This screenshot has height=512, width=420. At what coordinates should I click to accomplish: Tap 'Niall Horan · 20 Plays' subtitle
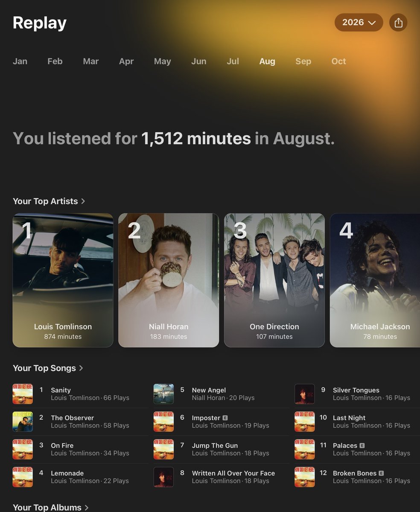(223, 398)
